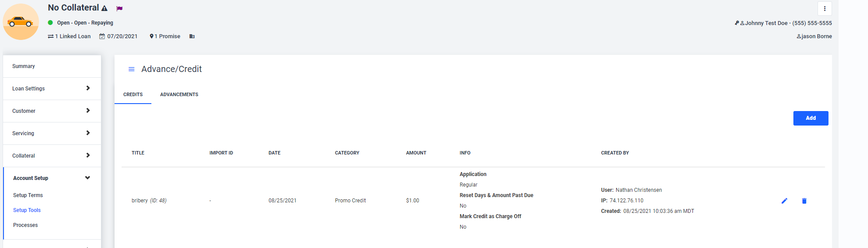
Task: Click the Promo Credit category cell
Action: click(350, 201)
